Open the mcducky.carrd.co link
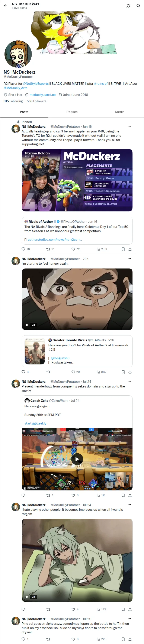144x644 pixels. click(x=43, y=95)
